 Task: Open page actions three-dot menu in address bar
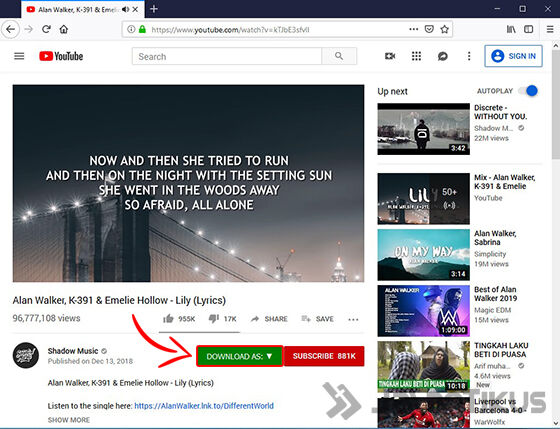pos(414,29)
